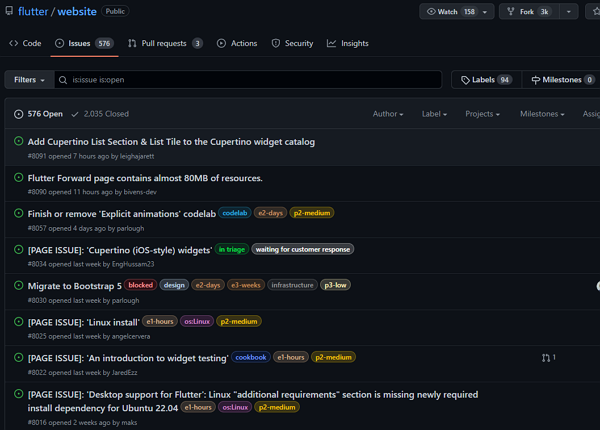The height and width of the screenshot is (430, 600).
Task: Click the eye icon on Watch button
Action: (x=431, y=11)
